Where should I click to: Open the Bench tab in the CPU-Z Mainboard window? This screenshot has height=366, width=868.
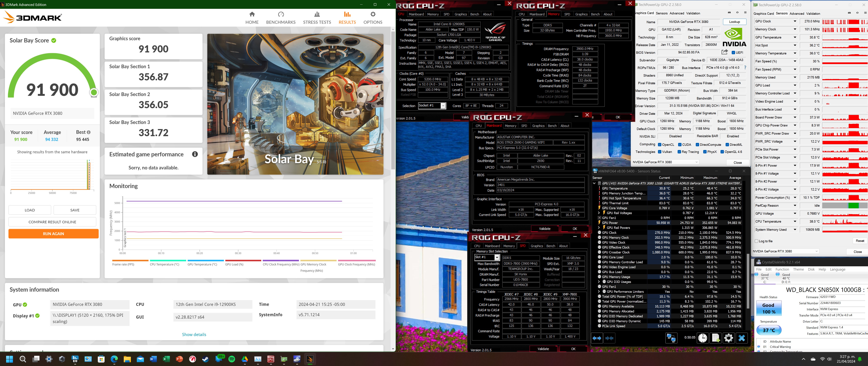[x=552, y=126]
